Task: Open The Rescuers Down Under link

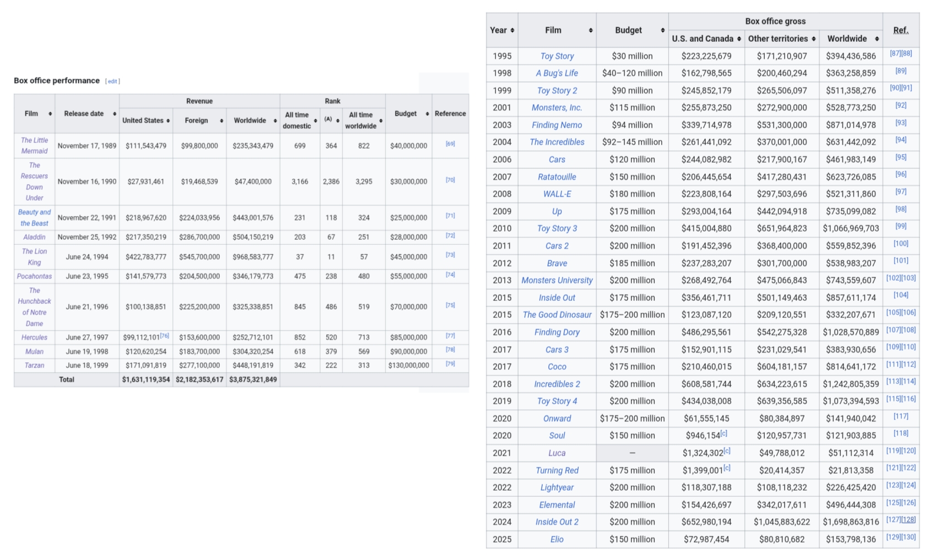Action: click(34, 182)
